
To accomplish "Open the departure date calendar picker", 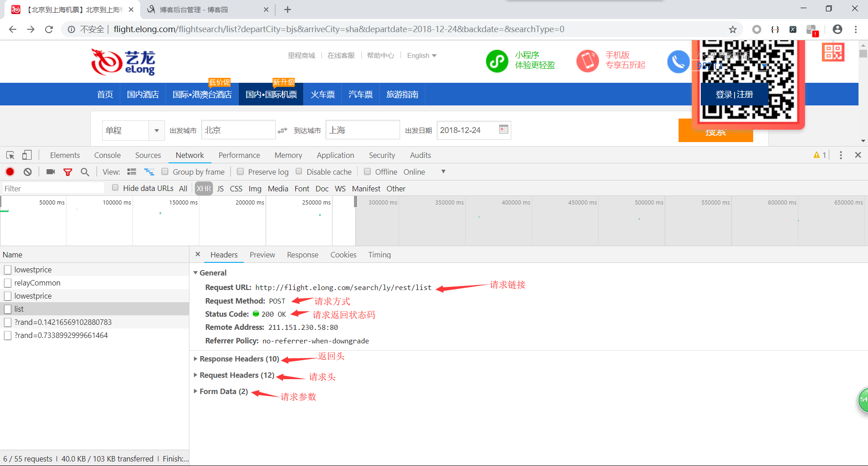I will tap(504, 129).
